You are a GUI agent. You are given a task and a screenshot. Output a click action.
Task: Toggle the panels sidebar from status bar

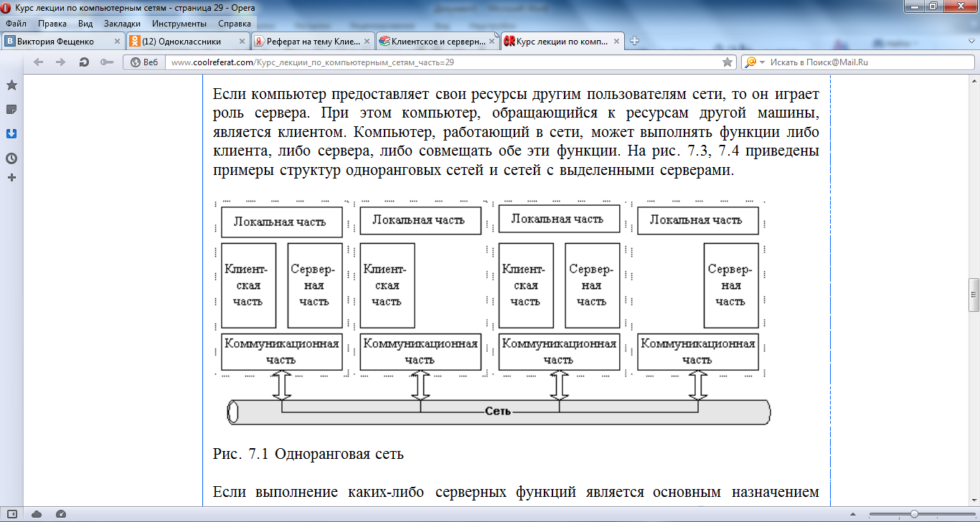point(13,514)
